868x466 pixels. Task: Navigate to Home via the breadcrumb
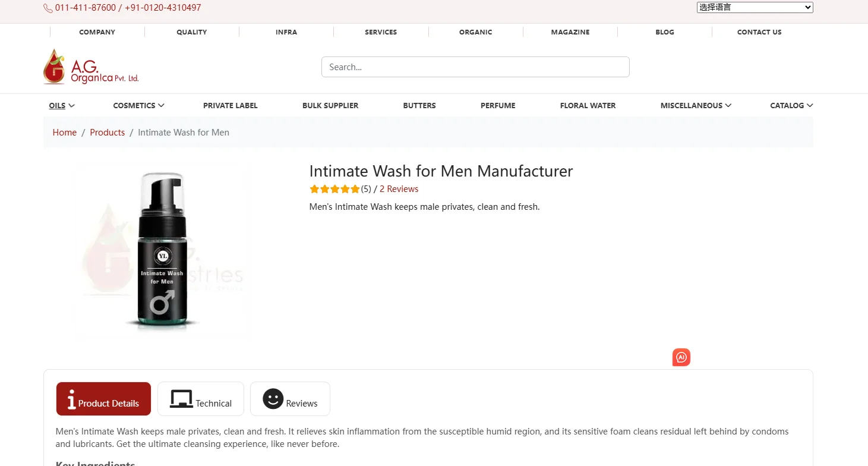pos(64,132)
